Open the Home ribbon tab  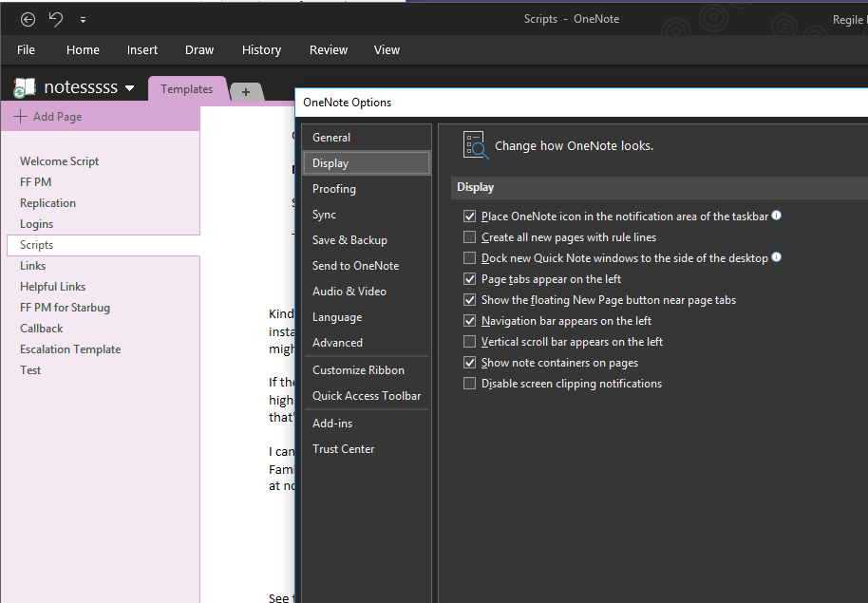pos(83,49)
